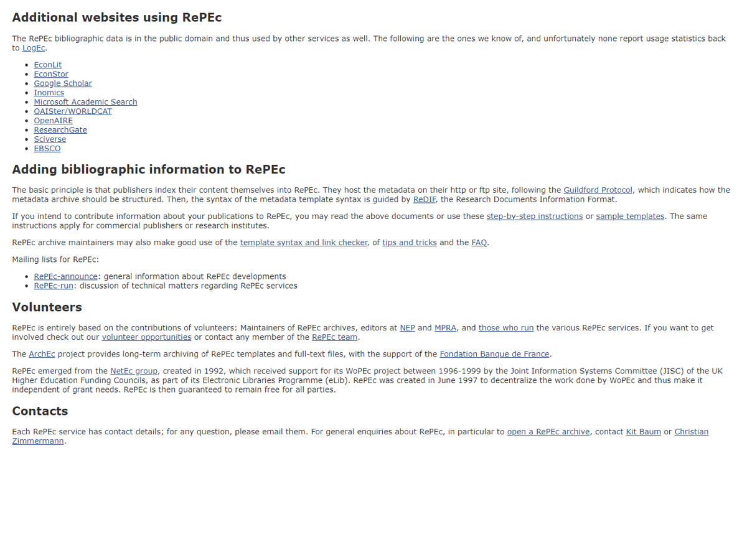
Task: Open template syntax and link checker
Action: coord(304,243)
